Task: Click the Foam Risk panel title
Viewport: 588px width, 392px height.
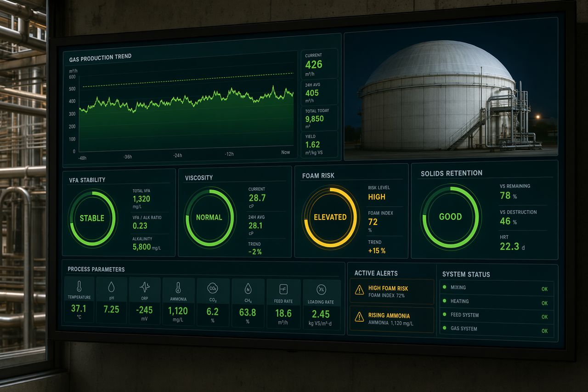Action: [318, 176]
